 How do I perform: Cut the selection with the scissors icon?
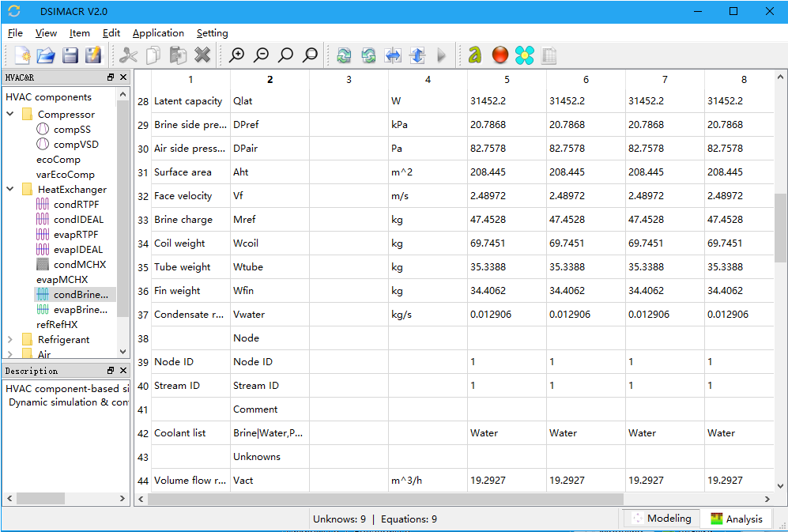(x=128, y=55)
